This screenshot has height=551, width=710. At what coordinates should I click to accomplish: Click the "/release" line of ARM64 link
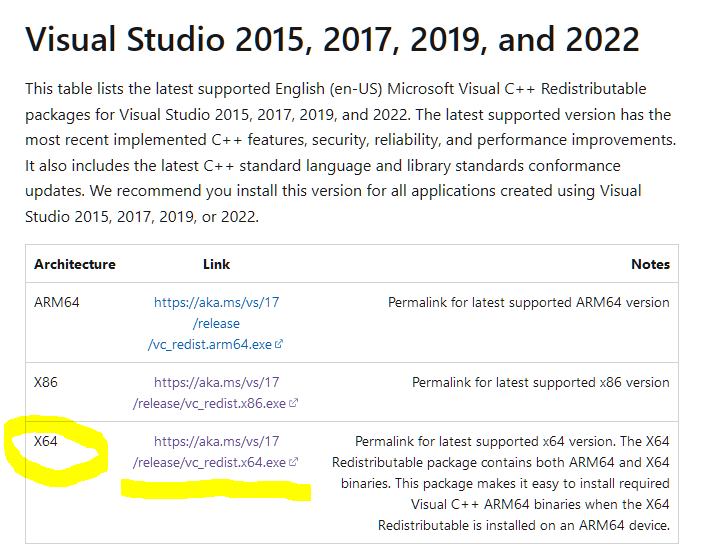(216, 323)
